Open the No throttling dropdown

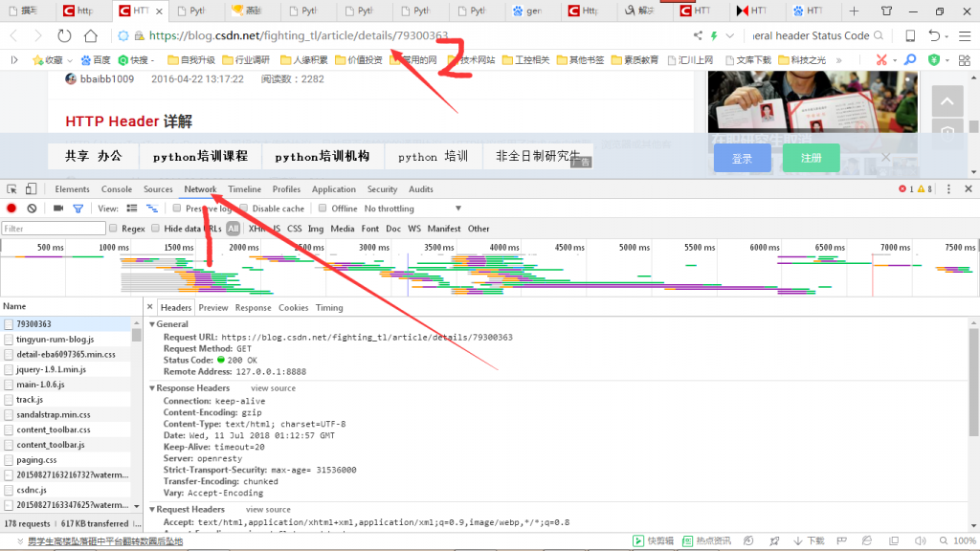(390, 209)
